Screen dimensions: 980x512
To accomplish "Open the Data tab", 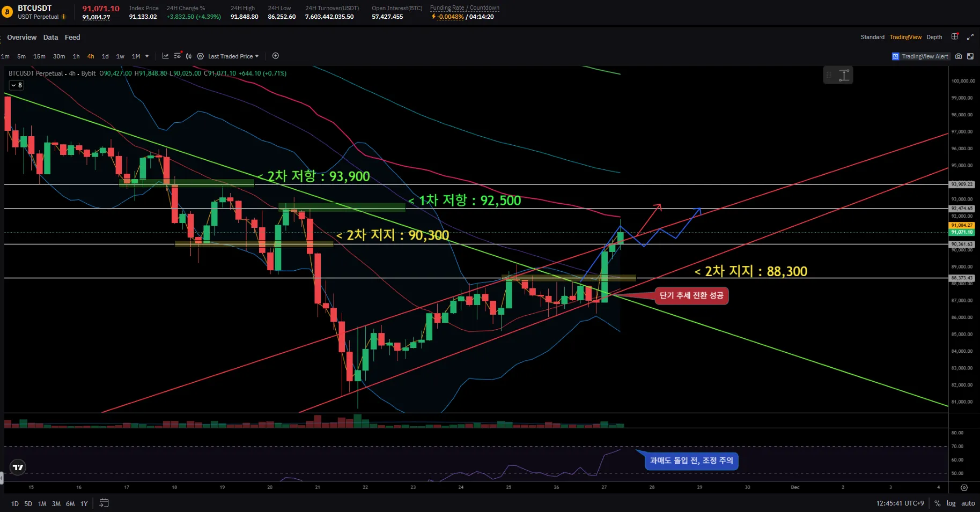I will coord(50,38).
